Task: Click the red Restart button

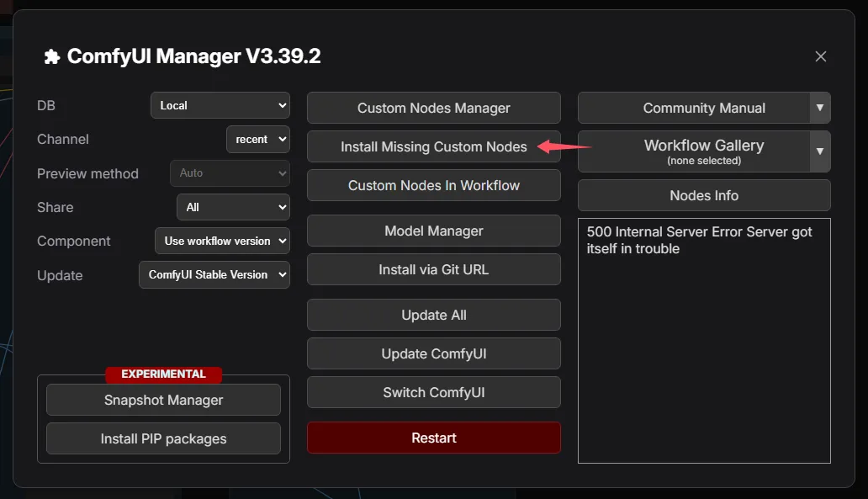Action: 434,438
